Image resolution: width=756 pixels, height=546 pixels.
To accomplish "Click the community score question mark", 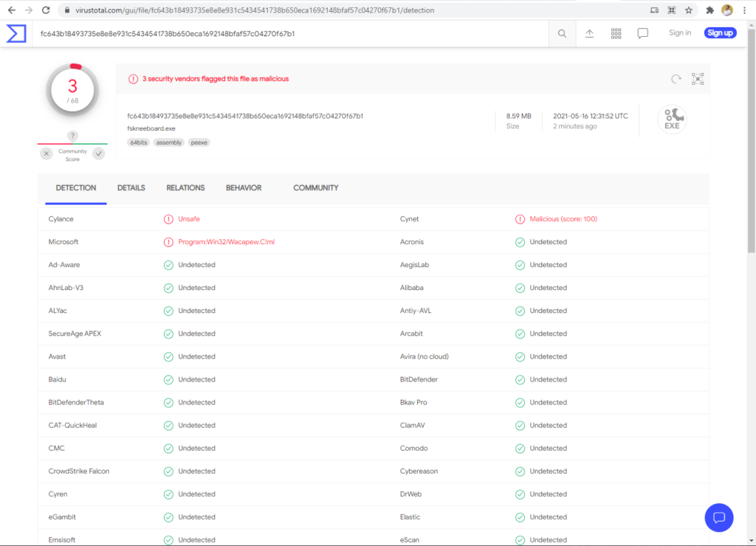I will (72, 136).
